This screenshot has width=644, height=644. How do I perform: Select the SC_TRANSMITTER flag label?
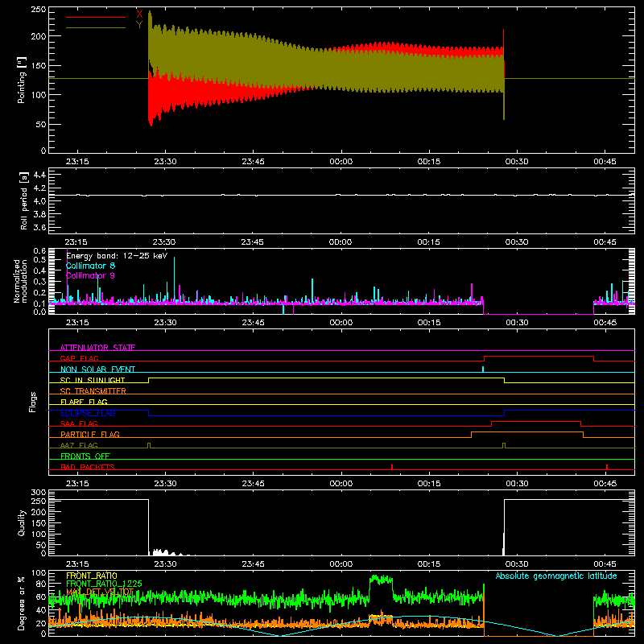(x=93, y=390)
